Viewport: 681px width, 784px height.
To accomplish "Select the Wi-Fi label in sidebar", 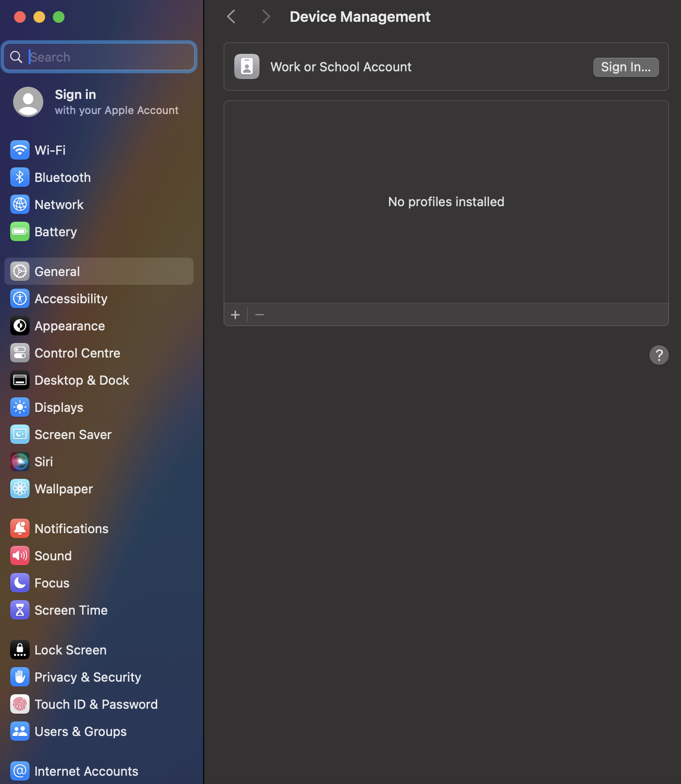I will (x=50, y=150).
